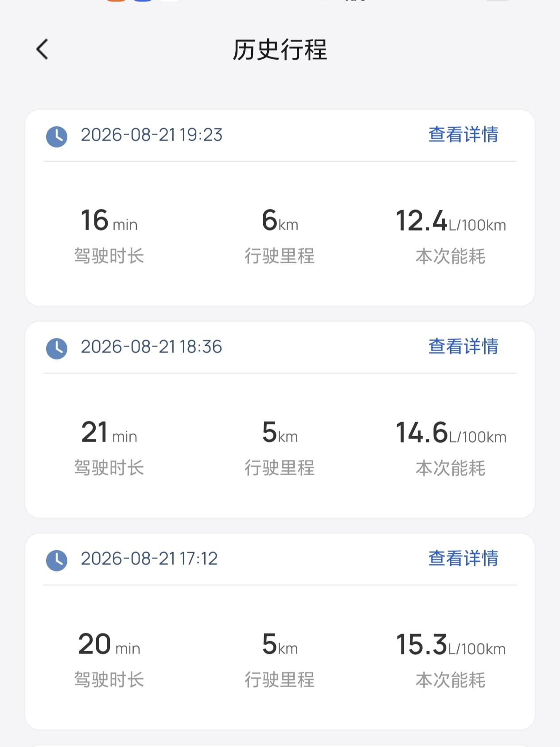
Task: Tap the 20 min driving duration
Action: [x=109, y=644]
